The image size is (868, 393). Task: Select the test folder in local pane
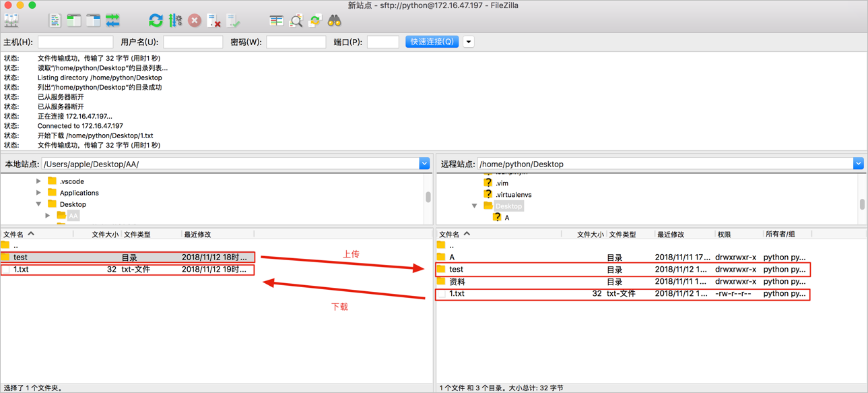click(20, 257)
